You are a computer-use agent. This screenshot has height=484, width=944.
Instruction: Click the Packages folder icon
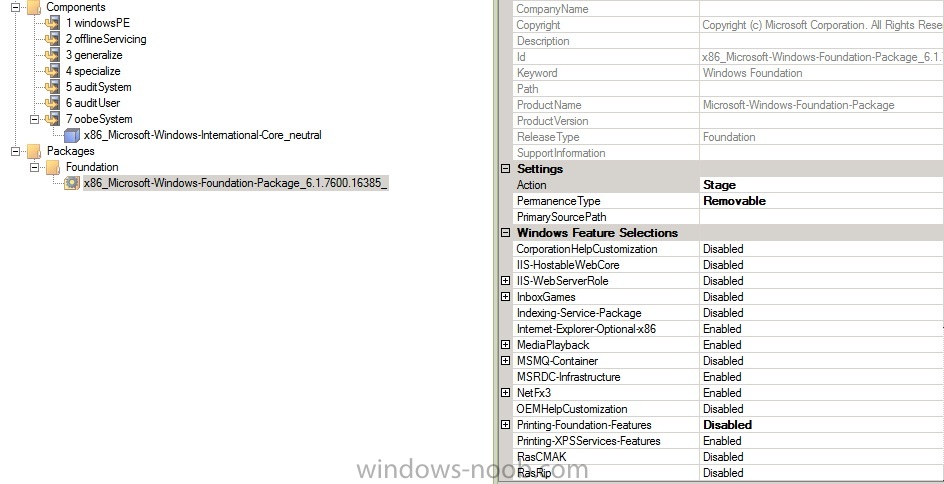click(35, 151)
